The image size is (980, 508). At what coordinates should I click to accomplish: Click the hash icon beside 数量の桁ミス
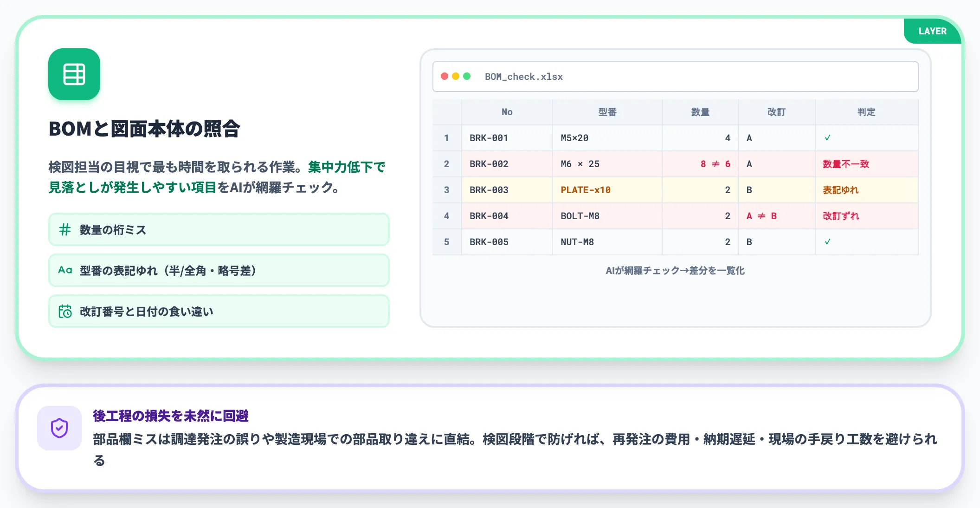(x=65, y=229)
